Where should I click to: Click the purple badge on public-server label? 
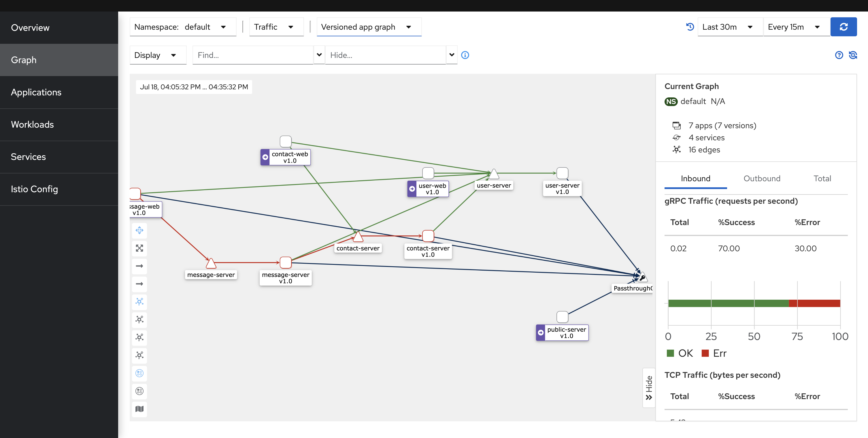point(540,333)
